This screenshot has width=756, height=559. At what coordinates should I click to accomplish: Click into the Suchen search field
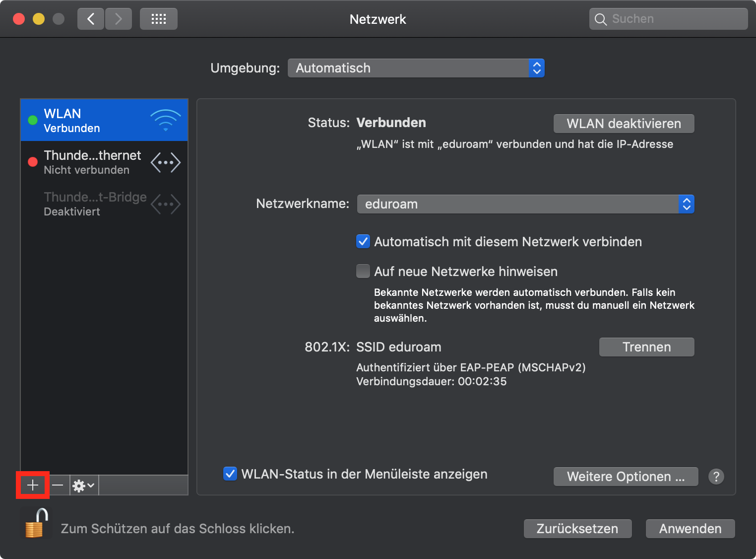click(669, 19)
